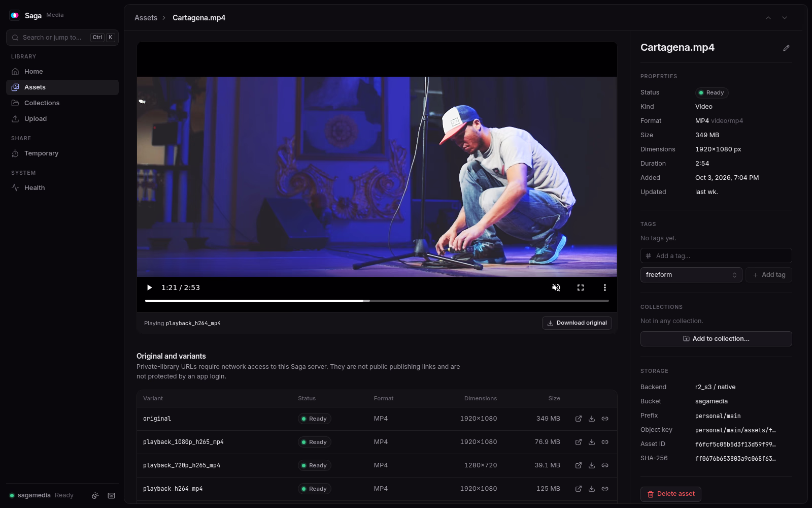The image size is (812, 508).
Task: Open Temporary shares in the sidebar
Action: coord(62,153)
